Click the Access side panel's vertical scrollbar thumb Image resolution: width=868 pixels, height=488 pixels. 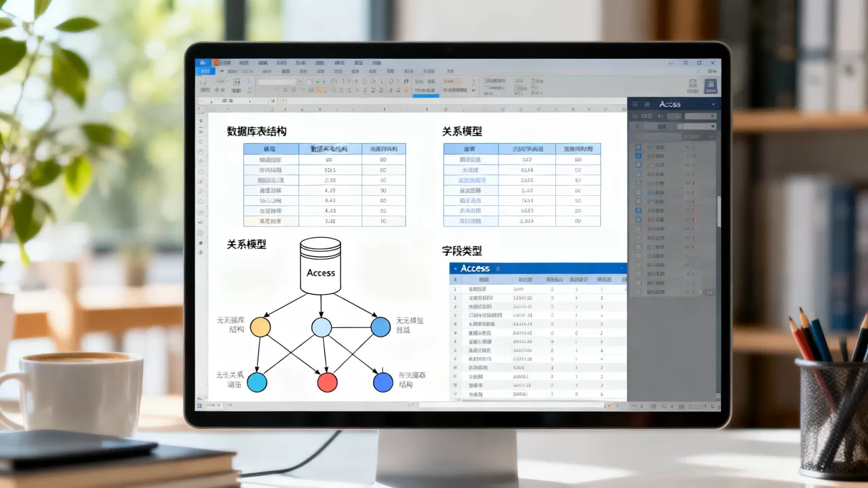point(718,211)
